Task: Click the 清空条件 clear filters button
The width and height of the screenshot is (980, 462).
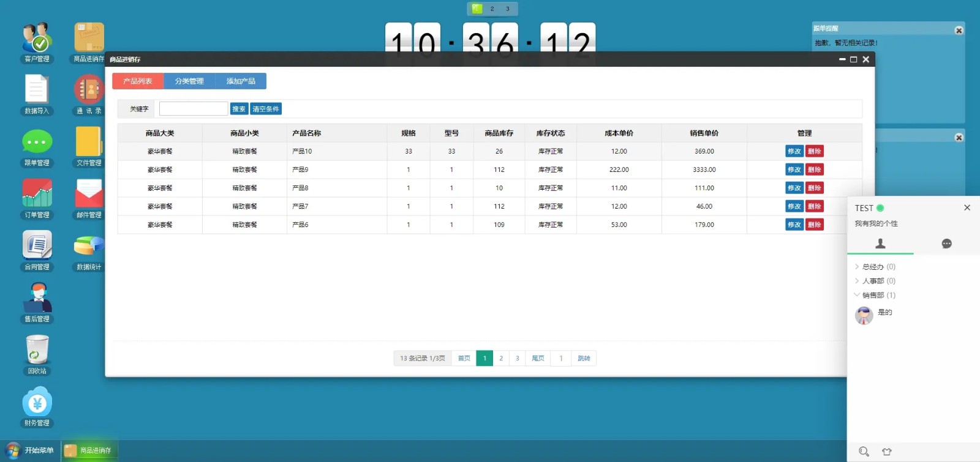Action: 266,109
